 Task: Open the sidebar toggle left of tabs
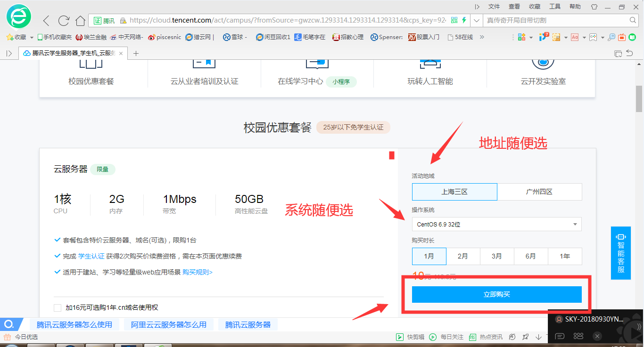(x=9, y=53)
